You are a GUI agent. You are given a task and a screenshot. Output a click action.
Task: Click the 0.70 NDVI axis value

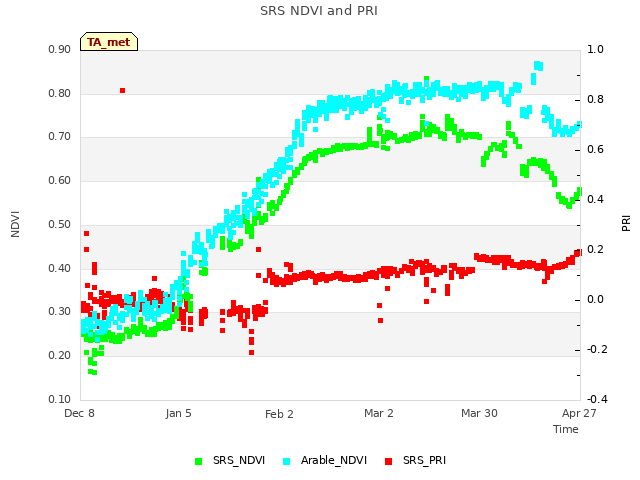coord(60,136)
